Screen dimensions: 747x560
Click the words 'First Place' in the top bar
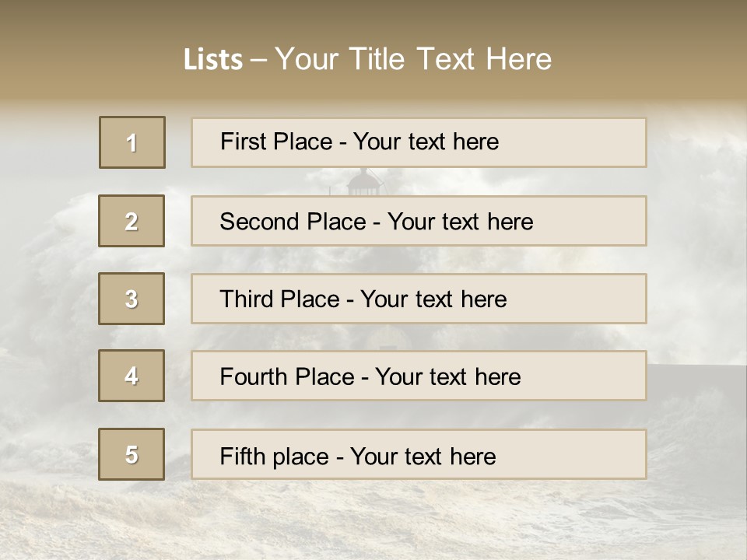coord(276,142)
